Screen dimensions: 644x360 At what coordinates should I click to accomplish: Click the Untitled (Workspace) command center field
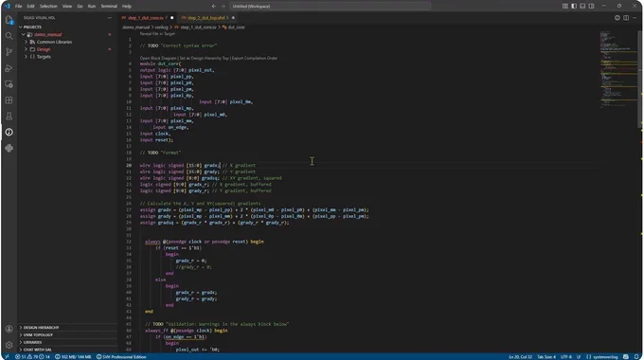click(x=331, y=7)
